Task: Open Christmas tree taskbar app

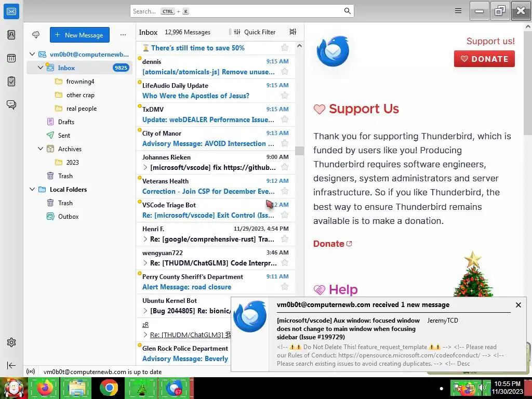Action: click(141, 388)
